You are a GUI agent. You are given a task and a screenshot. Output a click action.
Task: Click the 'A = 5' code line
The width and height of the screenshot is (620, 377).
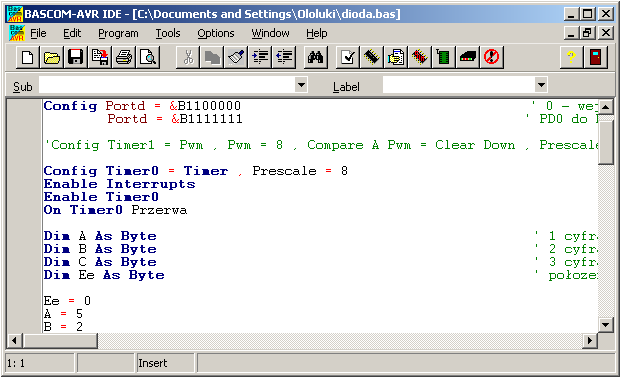tap(63, 314)
